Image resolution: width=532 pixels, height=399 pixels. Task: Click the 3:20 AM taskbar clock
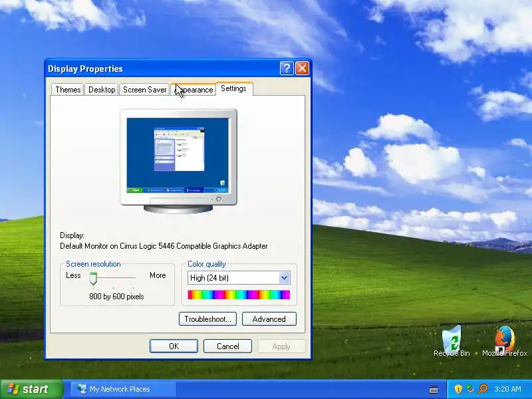click(x=507, y=389)
